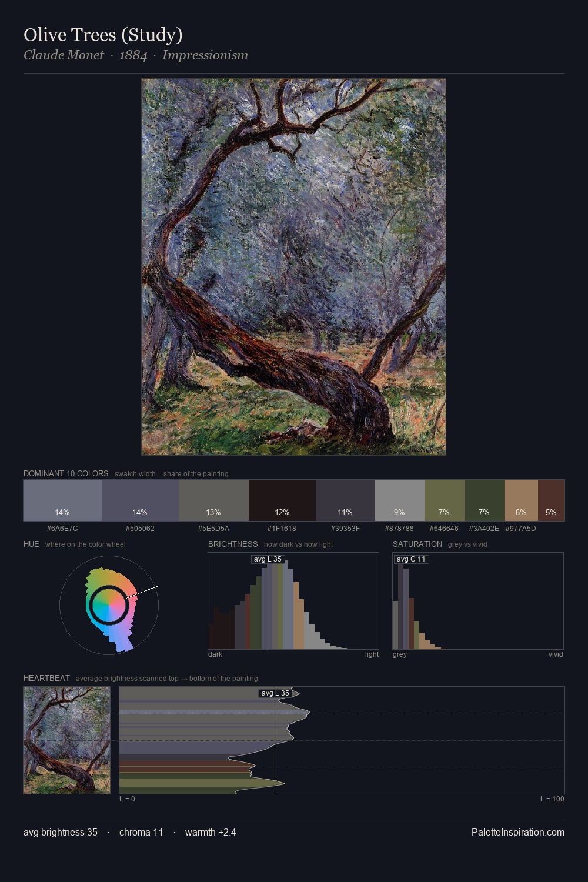The width and height of the screenshot is (588, 882).
Task: Click the 'HUE' section heading
Action: pyautogui.click(x=31, y=544)
